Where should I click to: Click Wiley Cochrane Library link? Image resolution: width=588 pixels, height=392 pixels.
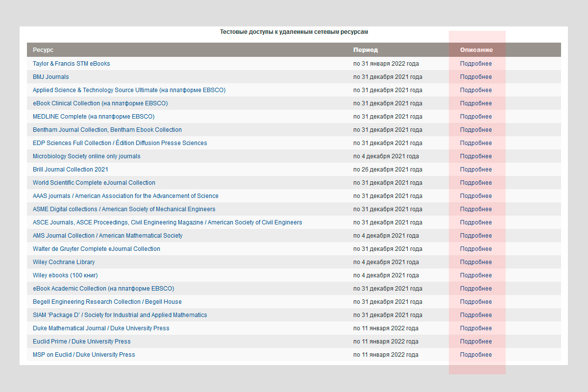(x=64, y=262)
